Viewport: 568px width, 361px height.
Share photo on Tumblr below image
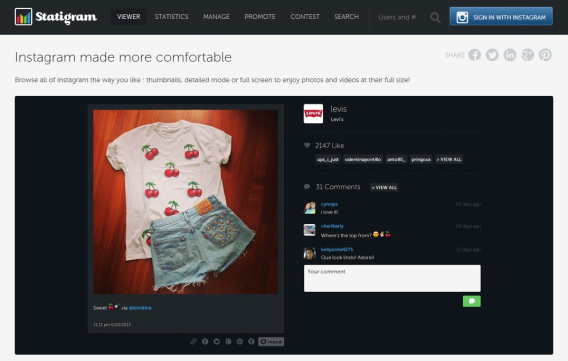point(251,341)
